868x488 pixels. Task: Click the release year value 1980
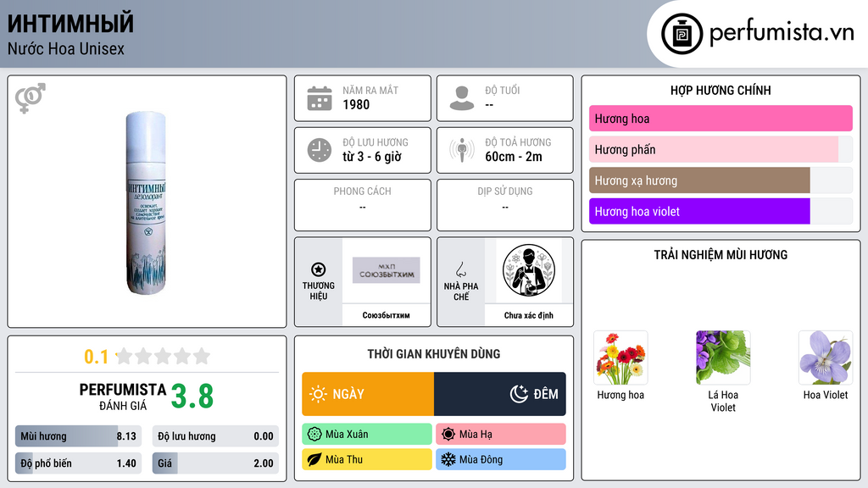(x=356, y=104)
